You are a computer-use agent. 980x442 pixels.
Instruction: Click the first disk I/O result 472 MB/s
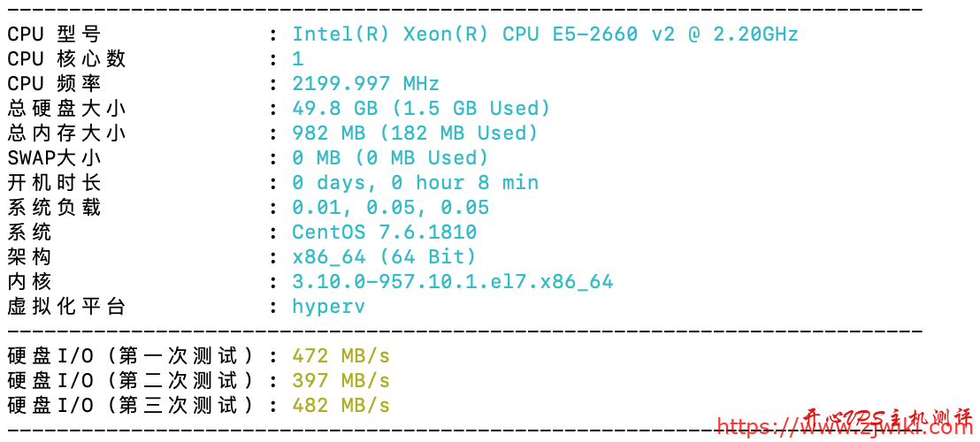[341, 356]
